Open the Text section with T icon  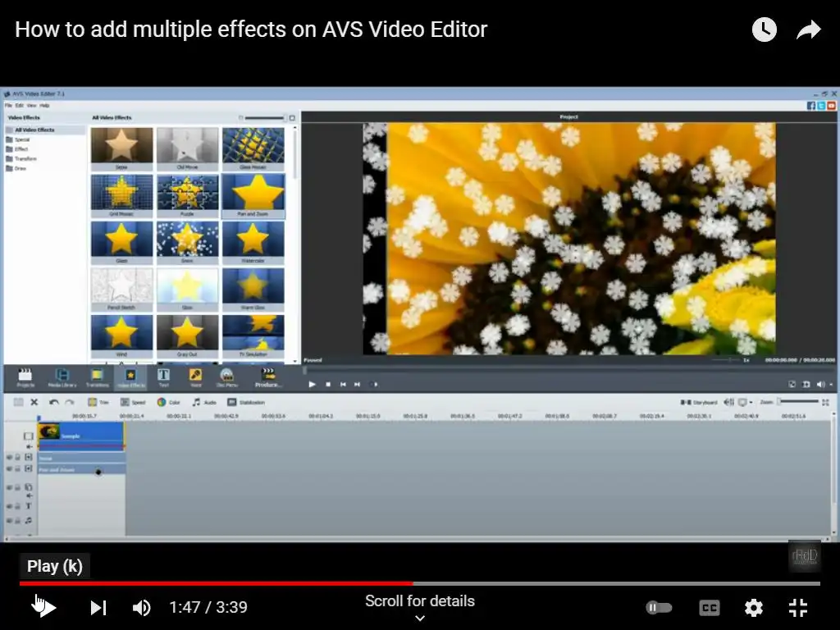click(163, 377)
